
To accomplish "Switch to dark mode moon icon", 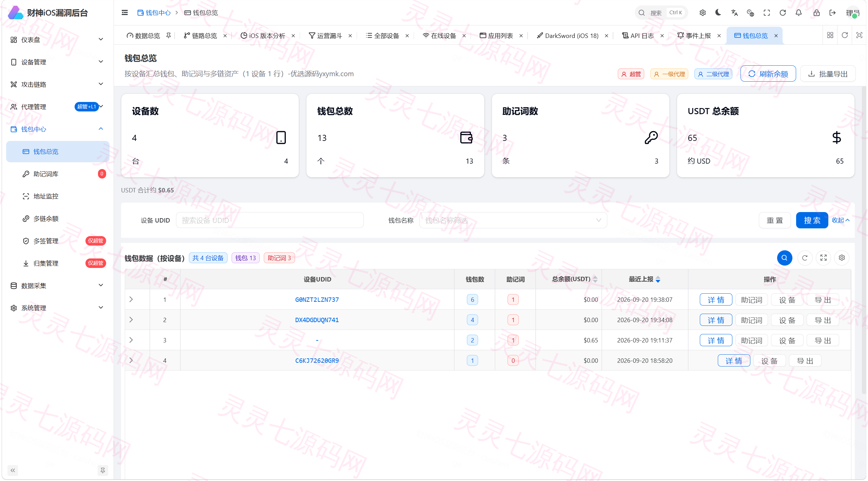I will [718, 13].
